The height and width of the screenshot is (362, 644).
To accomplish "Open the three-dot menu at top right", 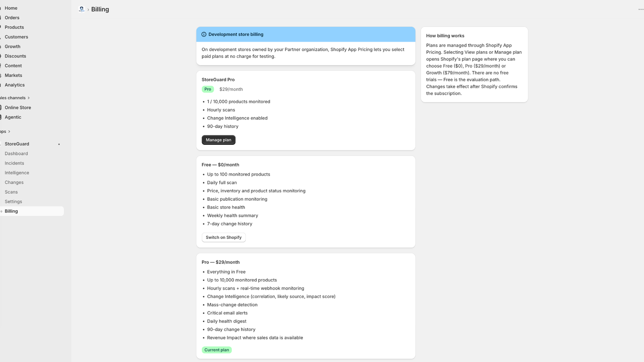I will pos(641,9).
